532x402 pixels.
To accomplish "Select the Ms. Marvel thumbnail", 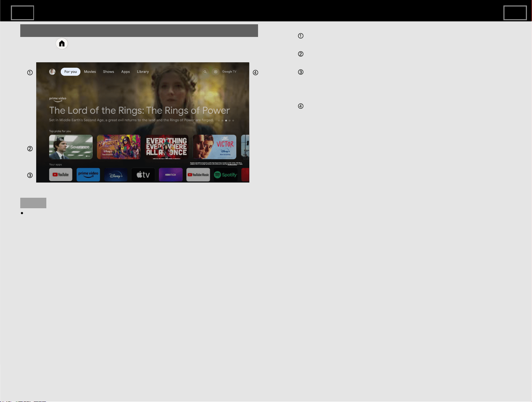I will click(x=119, y=147).
